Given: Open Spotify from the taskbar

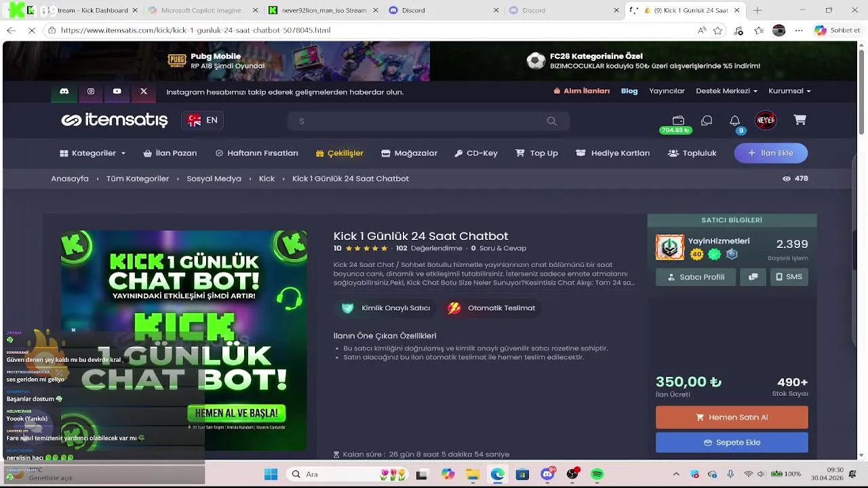Looking at the screenshot, I should pos(597,474).
